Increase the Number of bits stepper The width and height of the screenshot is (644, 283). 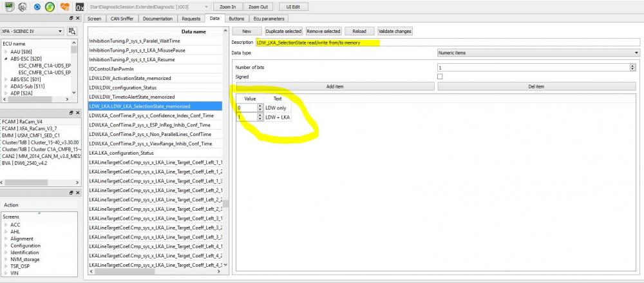click(x=632, y=65)
